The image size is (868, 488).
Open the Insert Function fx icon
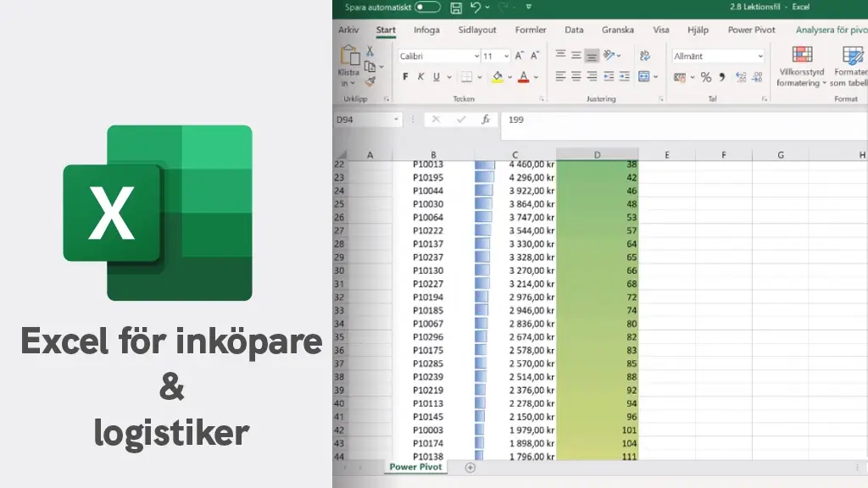click(x=485, y=119)
